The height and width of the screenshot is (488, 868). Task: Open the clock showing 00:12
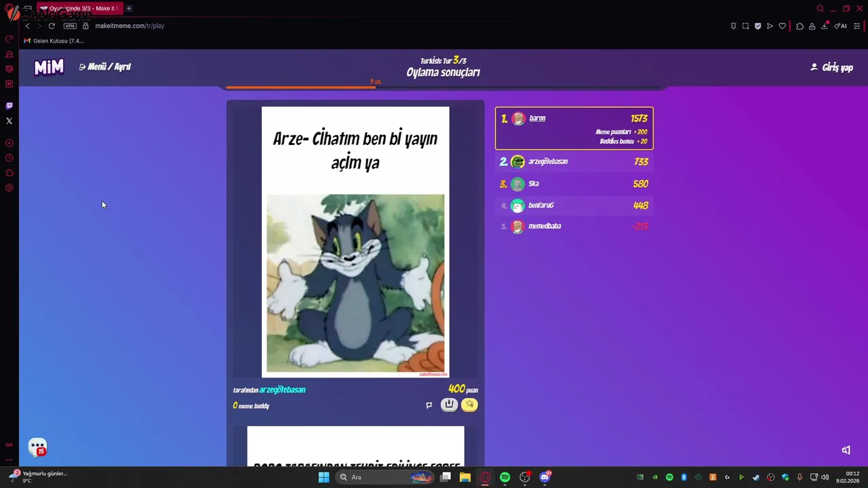coord(848,477)
